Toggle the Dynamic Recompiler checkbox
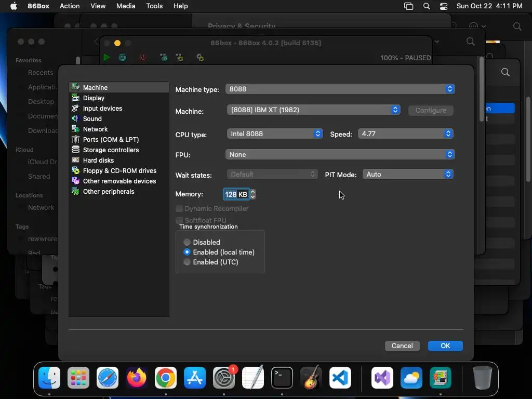The width and height of the screenshot is (532, 399). point(179,208)
